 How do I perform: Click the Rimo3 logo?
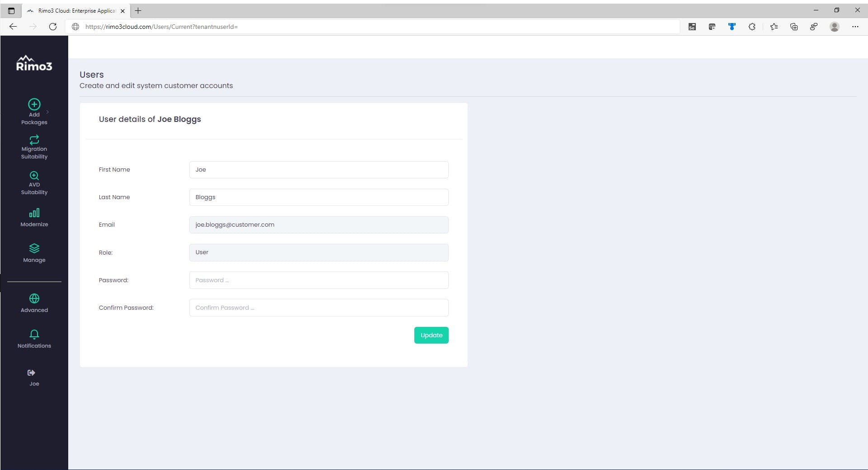pos(34,64)
